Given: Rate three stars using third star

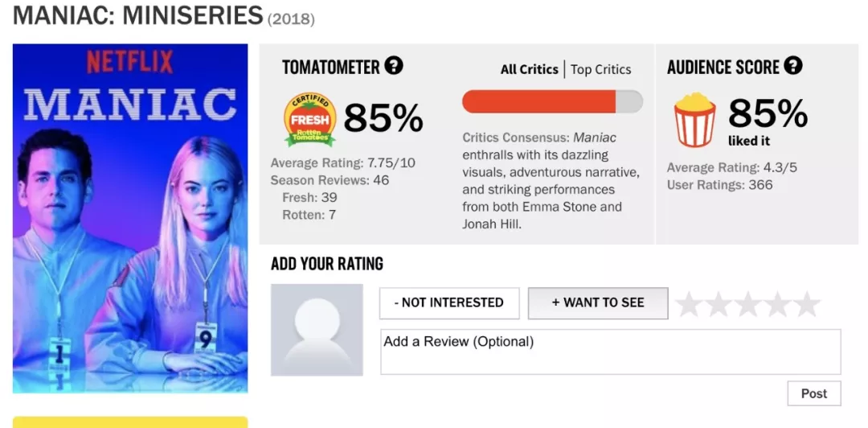Looking at the screenshot, I should 748,304.
